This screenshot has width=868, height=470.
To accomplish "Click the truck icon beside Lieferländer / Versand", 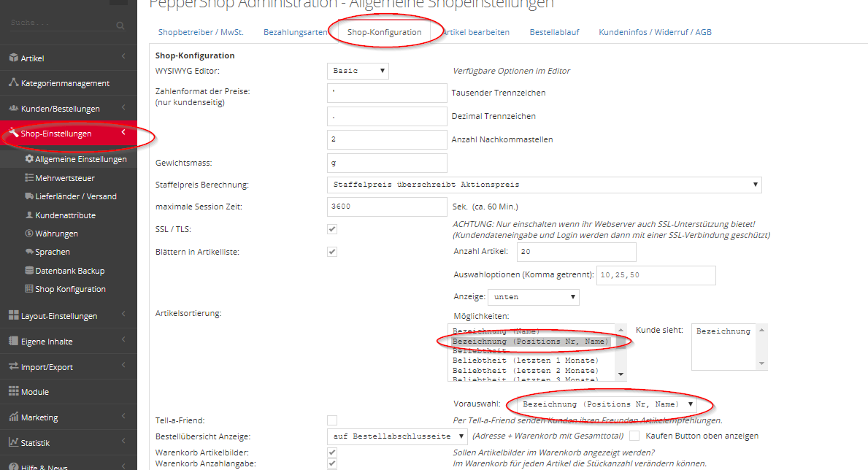I will tap(29, 196).
